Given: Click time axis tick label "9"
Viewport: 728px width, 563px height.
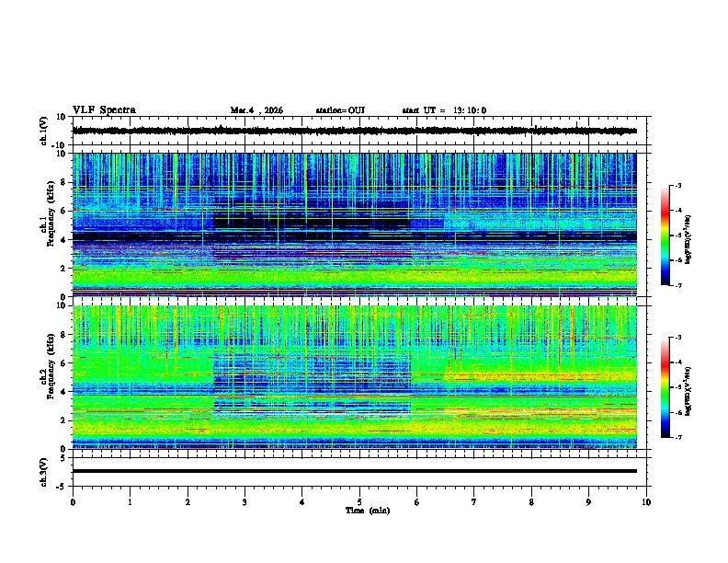Looking at the screenshot, I should click(588, 502).
